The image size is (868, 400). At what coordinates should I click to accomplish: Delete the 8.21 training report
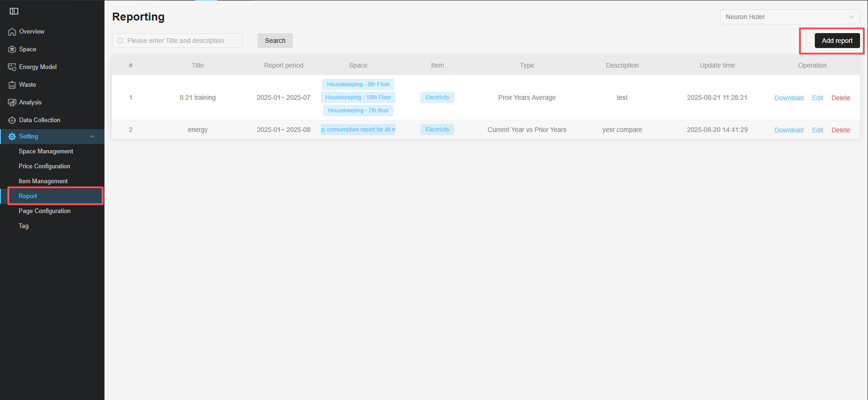[x=840, y=98]
